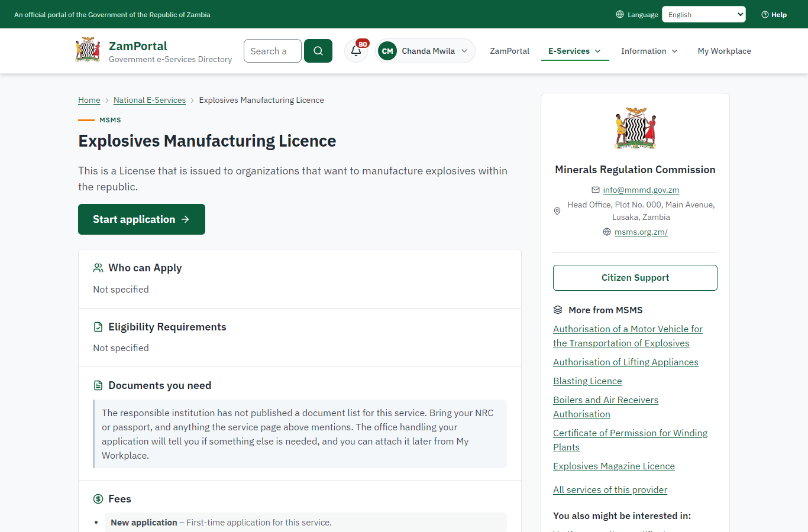
Task: Click the 'Minerals Regulation Commission' name
Action: click(x=635, y=170)
